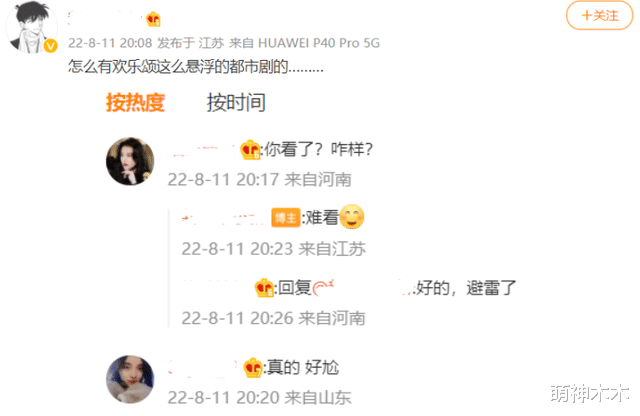Click the 好的，避雷了 reply text
The width and height of the screenshot is (640, 416).
(x=466, y=288)
